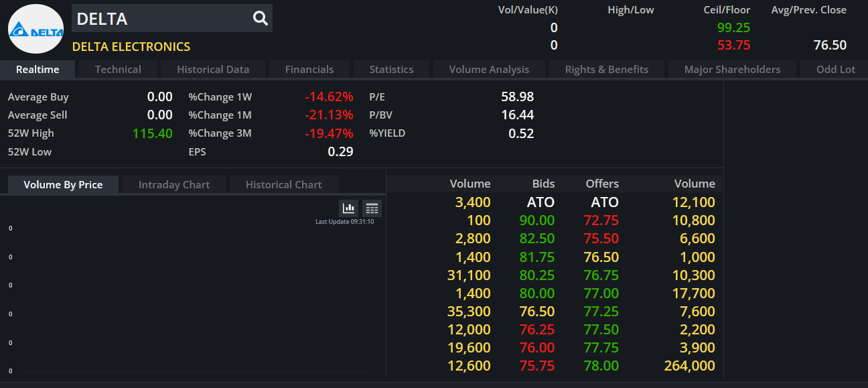Go to the Financials tab
Screen dimensions: 868x388
(x=309, y=69)
